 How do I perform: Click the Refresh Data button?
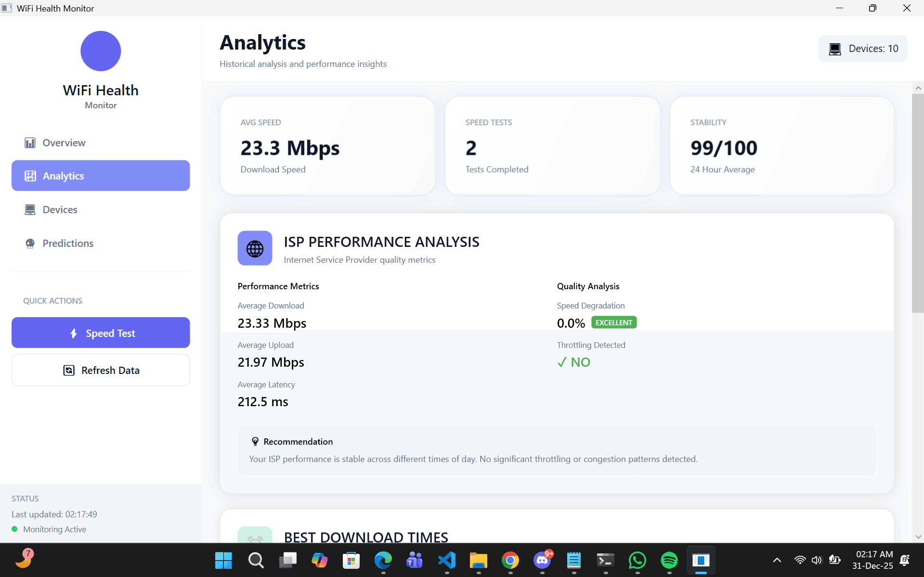(x=101, y=370)
